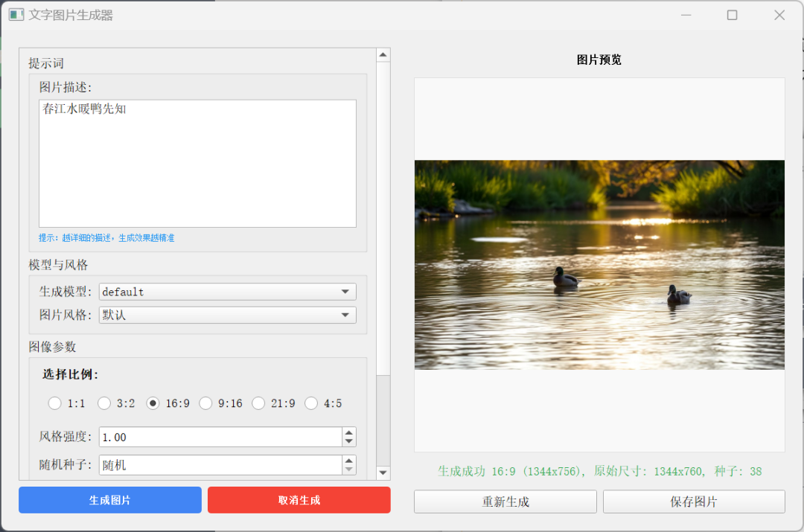The height and width of the screenshot is (532, 804).
Task: Select the 21:9 ultrawide ratio
Action: [259, 403]
